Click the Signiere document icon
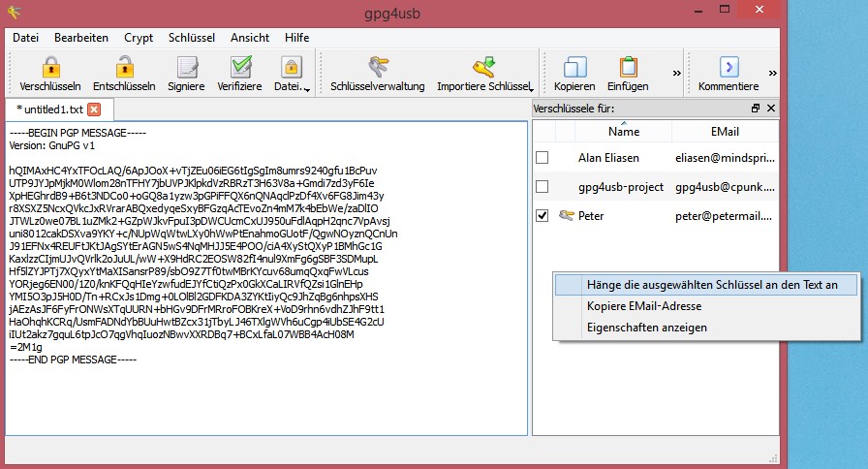This screenshot has width=868, height=469. (186, 68)
